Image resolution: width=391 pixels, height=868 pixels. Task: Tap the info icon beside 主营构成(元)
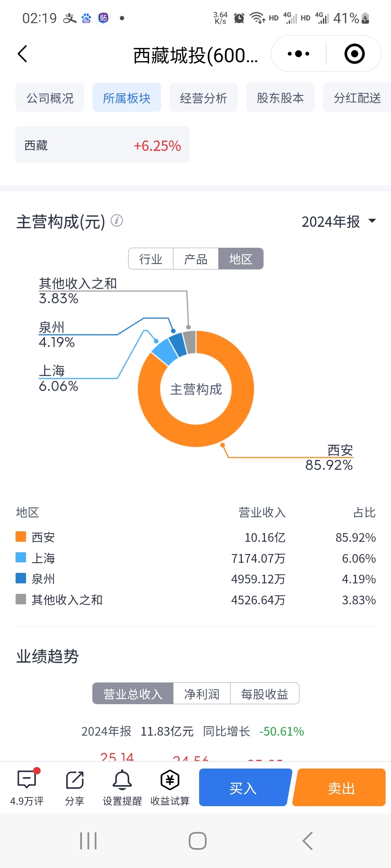pos(117,220)
